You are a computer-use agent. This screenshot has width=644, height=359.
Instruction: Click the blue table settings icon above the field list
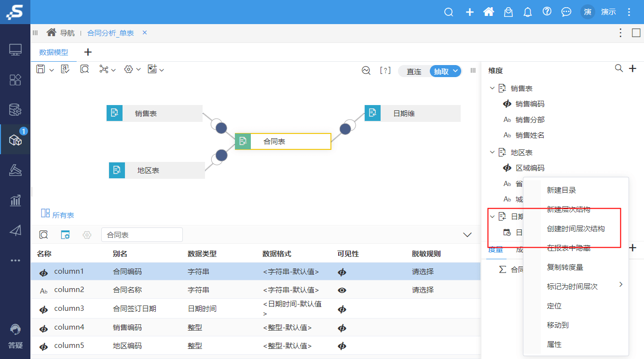(66, 235)
